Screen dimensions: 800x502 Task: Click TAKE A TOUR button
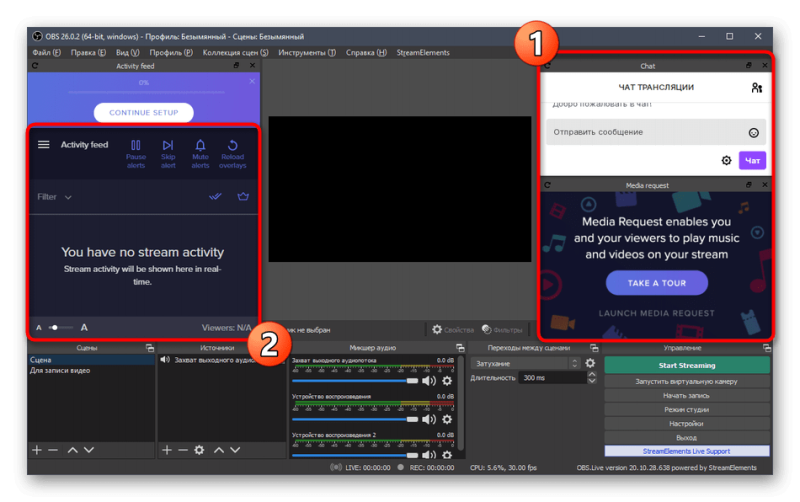pos(657,283)
